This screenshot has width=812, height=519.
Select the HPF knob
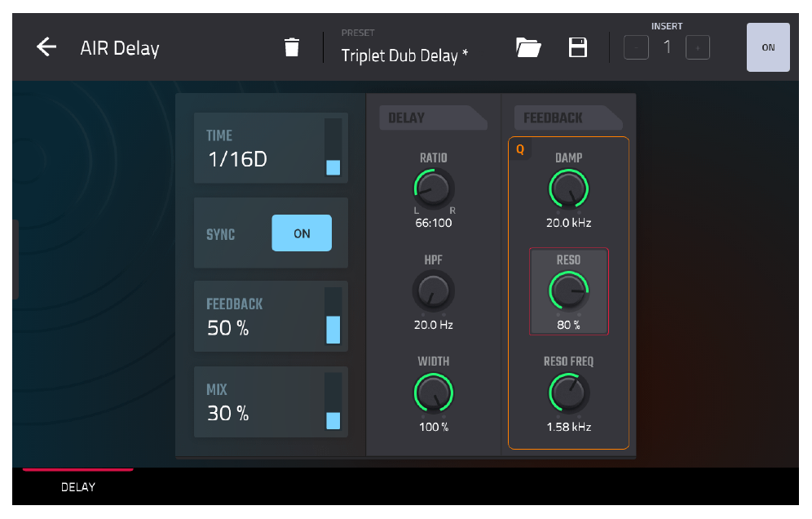(x=434, y=291)
